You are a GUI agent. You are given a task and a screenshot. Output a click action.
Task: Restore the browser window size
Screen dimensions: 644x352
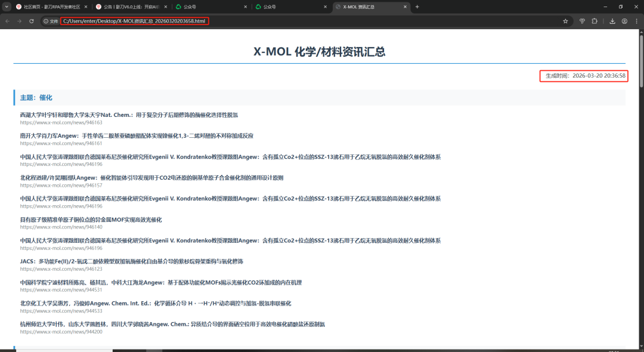[x=621, y=7]
